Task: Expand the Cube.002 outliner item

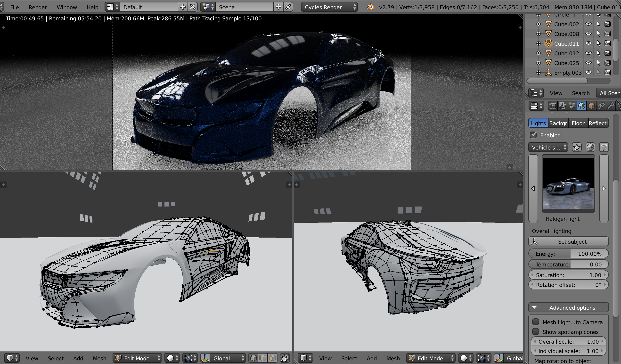Action: point(539,24)
